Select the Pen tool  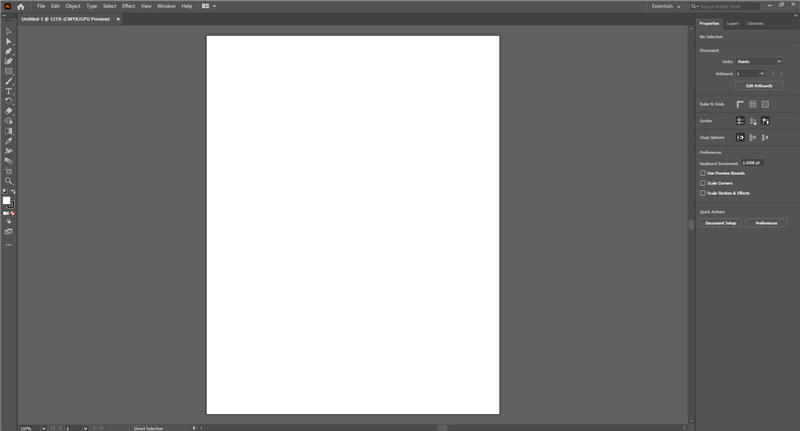(9, 52)
